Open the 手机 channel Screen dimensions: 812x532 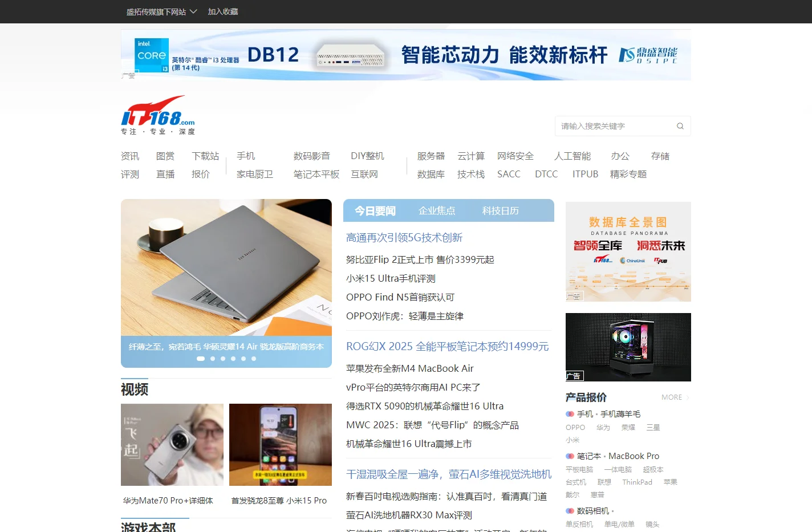(246, 156)
